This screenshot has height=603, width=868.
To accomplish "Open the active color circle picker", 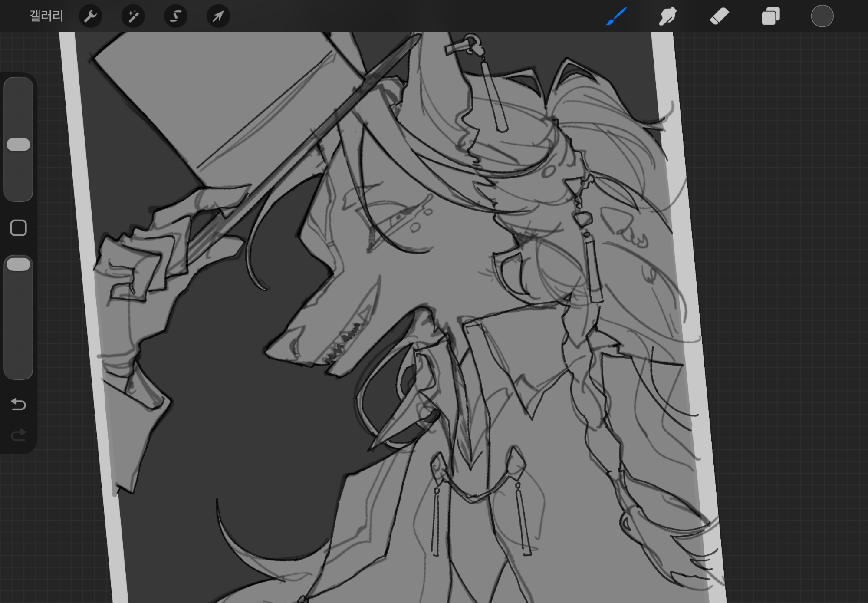I will 822,16.
